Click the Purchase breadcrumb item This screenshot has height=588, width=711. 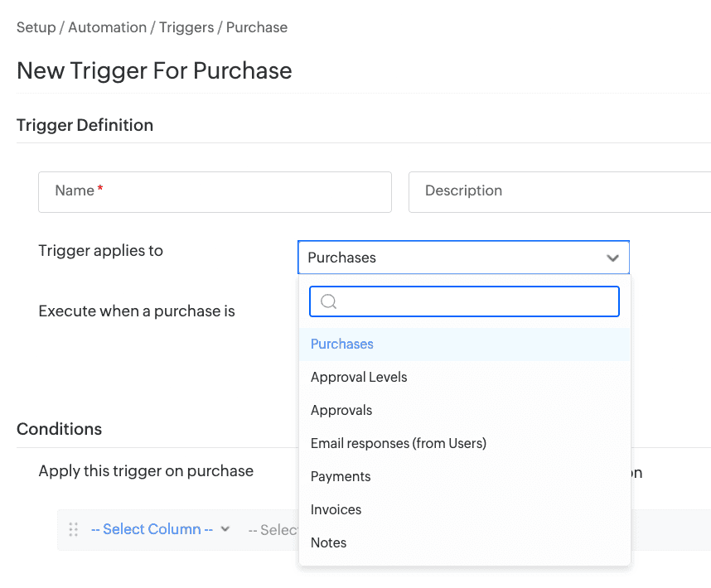(x=257, y=27)
